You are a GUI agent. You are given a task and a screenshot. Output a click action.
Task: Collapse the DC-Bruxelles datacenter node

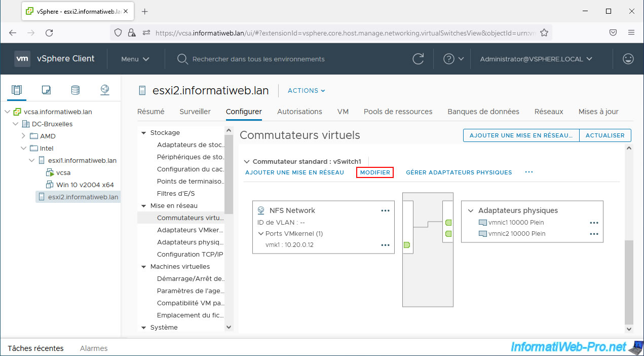click(x=15, y=124)
